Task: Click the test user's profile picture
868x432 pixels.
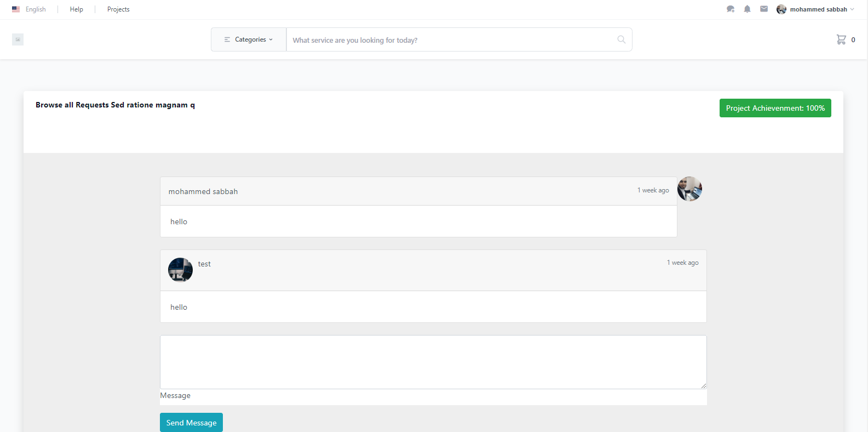Action: 180,270
